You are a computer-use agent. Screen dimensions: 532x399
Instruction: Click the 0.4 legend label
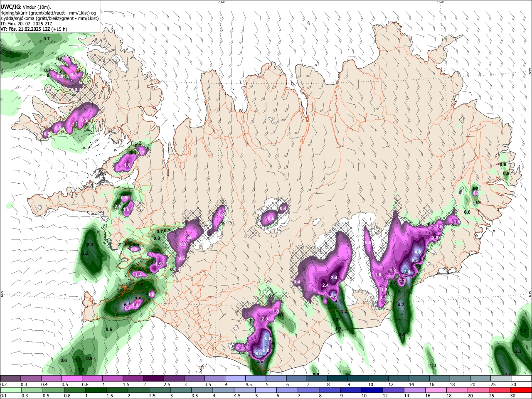pyautogui.click(x=44, y=384)
